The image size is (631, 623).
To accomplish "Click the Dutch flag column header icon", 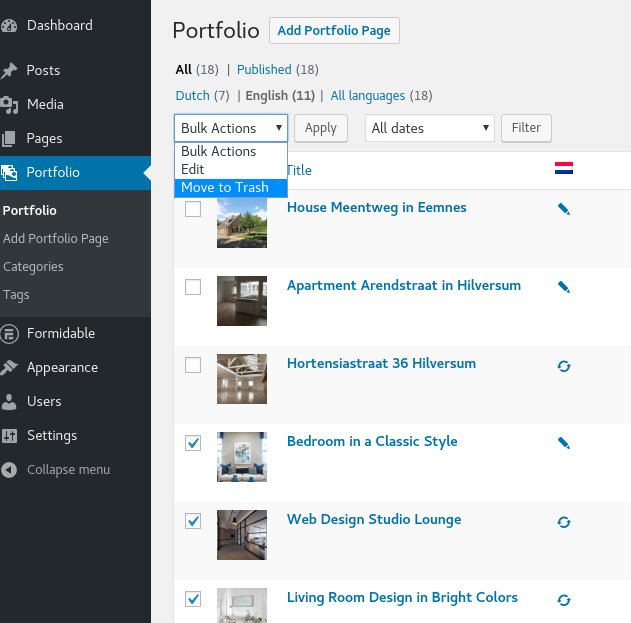I will point(563,169).
